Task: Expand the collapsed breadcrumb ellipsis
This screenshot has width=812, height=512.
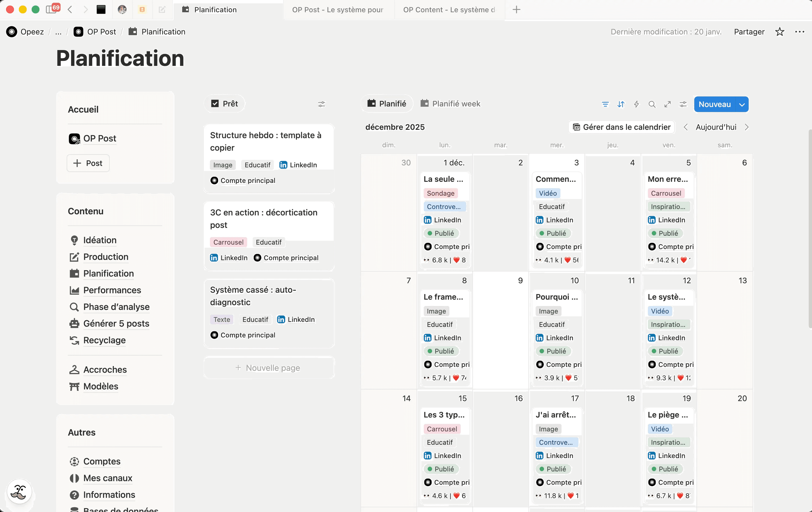Action: 58,32
